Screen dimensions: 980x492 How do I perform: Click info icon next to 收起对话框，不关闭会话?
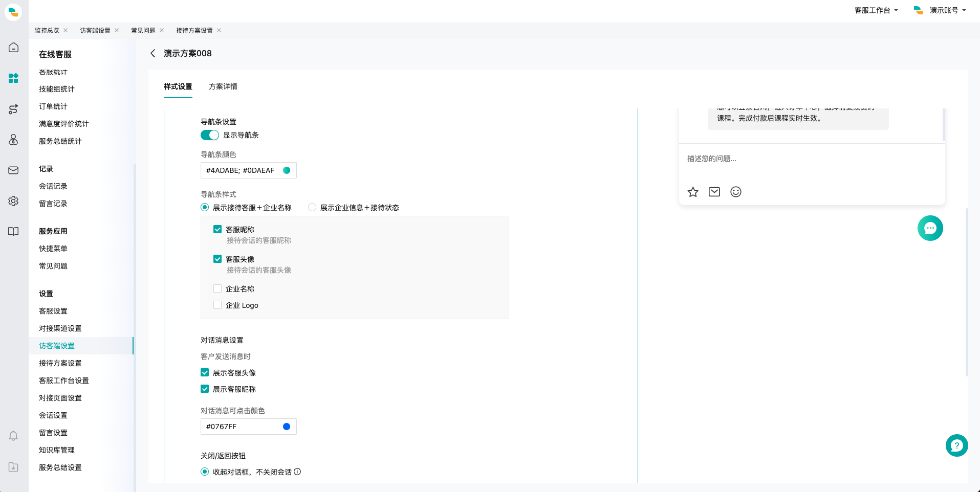click(x=297, y=472)
